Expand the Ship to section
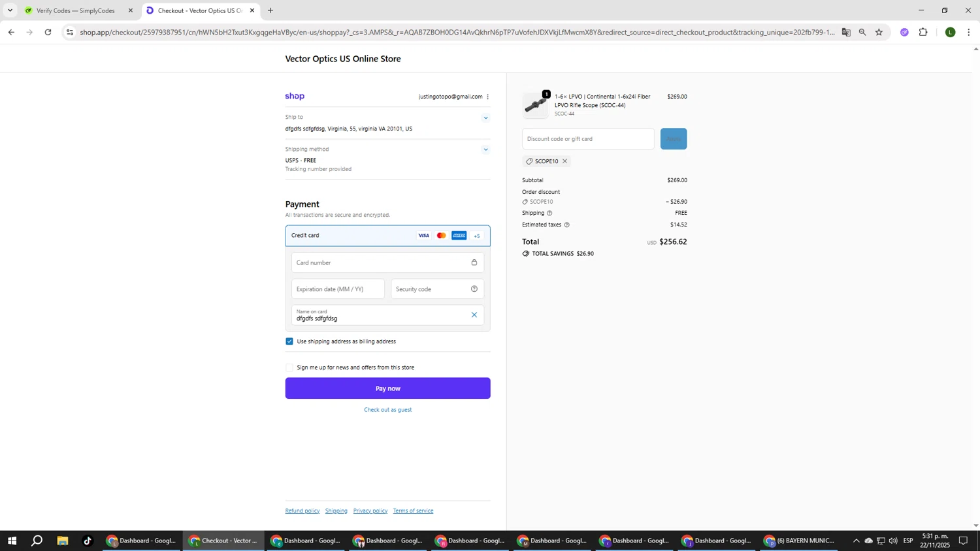Viewport: 980px width, 551px height. tap(485, 118)
